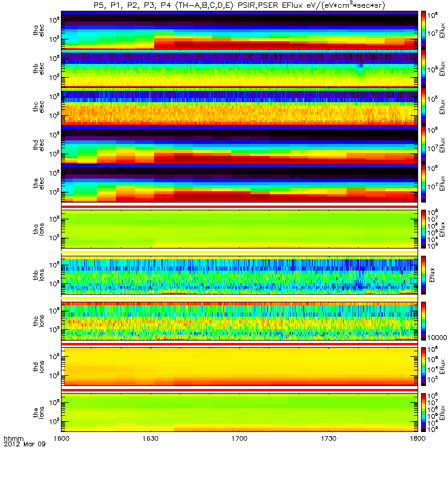This screenshot has height=478, width=448.
Task: Click the tha ions color bar
Action: click(x=424, y=229)
